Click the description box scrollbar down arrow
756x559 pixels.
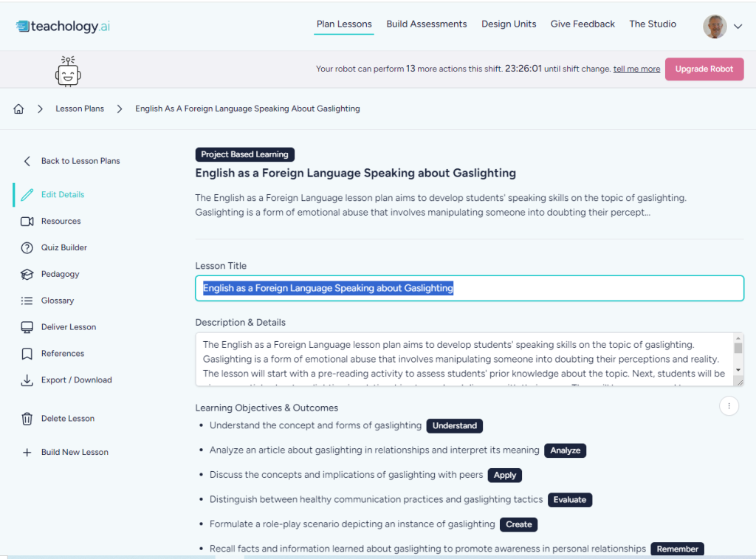(738, 369)
